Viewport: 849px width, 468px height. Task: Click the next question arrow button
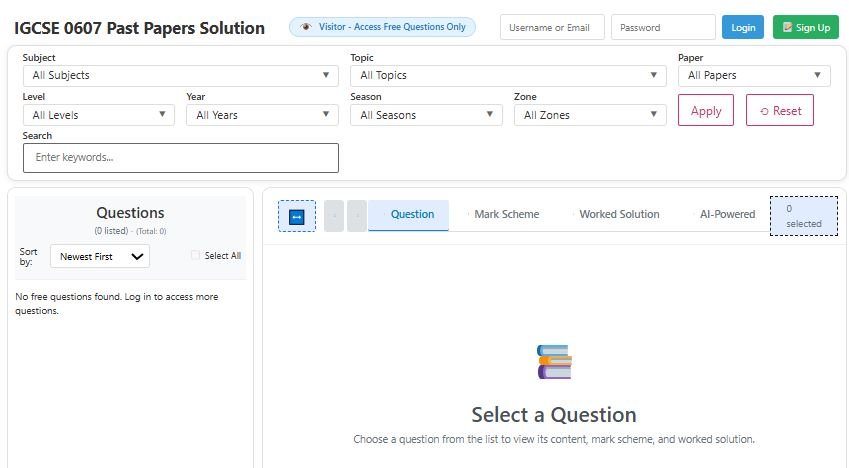pyautogui.click(x=357, y=216)
